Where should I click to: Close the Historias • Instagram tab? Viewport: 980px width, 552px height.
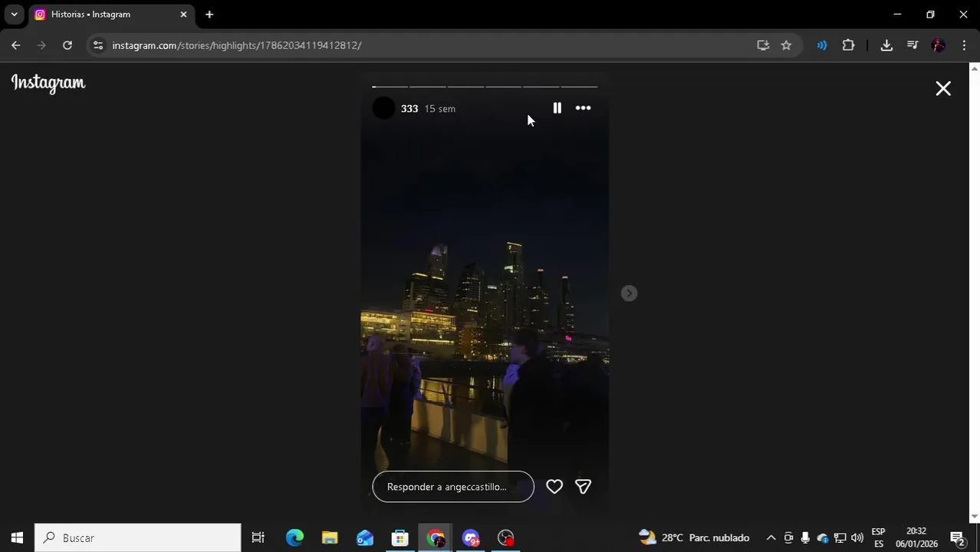183,15
